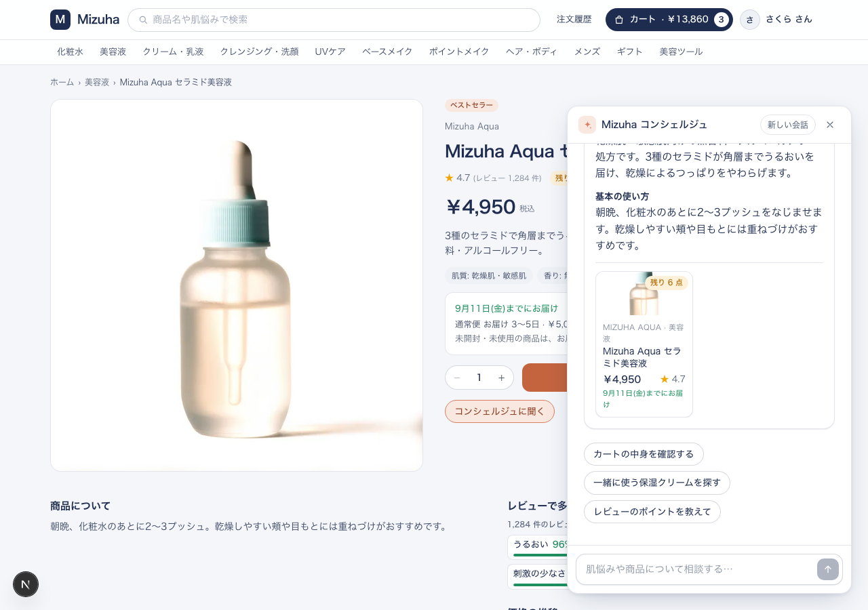This screenshot has height=610, width=868.
Task: Focus the concierge message input
Action: coord(698,569)
